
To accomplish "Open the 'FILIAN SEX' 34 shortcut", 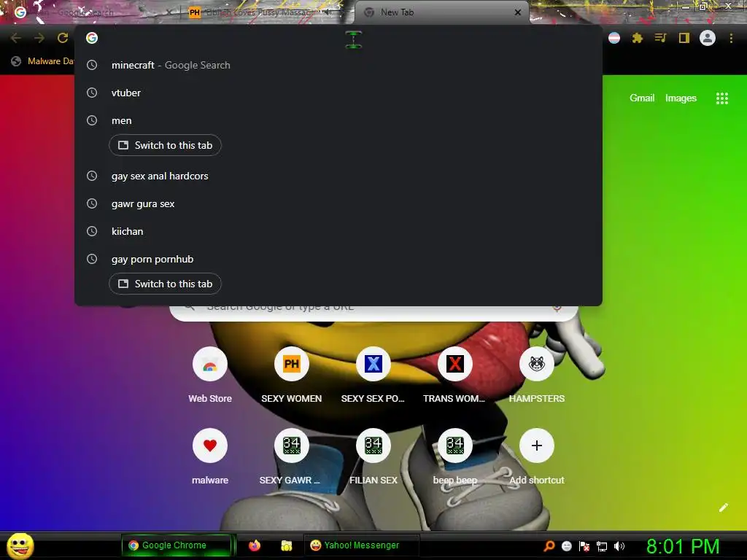I will (373, 457).
